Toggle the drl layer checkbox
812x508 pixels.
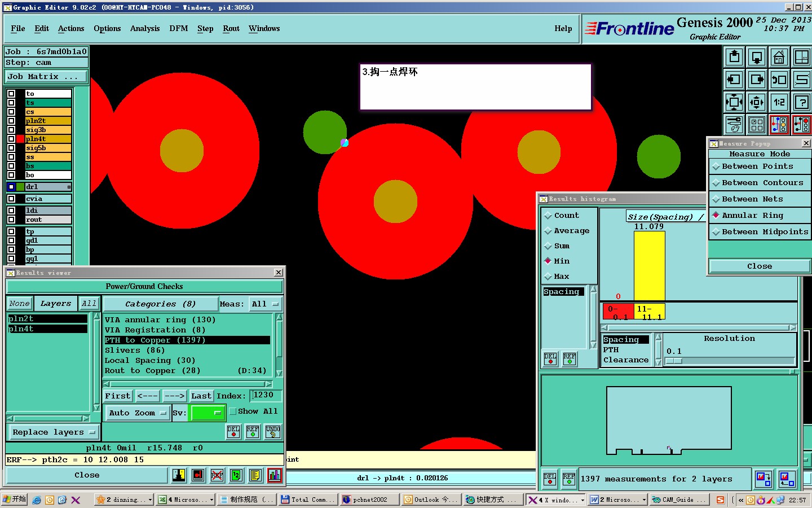[11, 187]
